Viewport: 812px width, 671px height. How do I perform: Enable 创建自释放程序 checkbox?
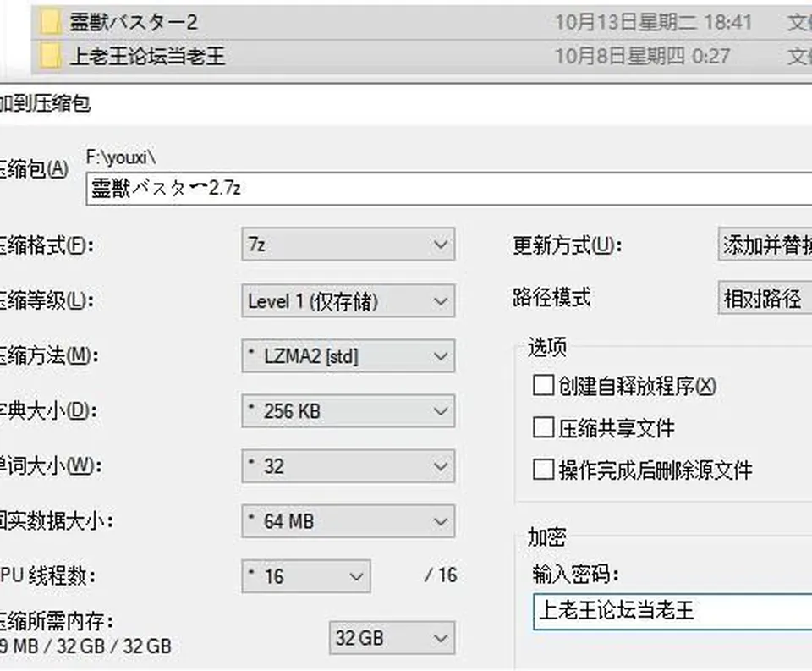pyautogui.click(x=543, y=386)
